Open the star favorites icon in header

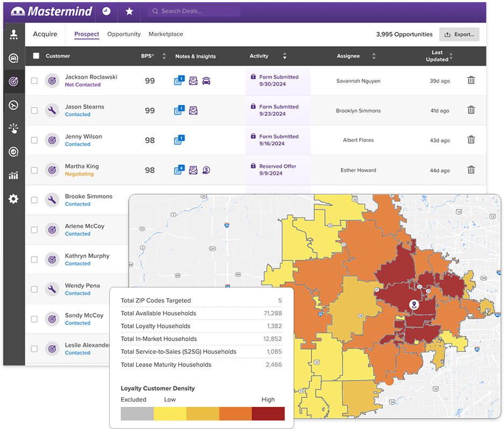click(129, 12)
